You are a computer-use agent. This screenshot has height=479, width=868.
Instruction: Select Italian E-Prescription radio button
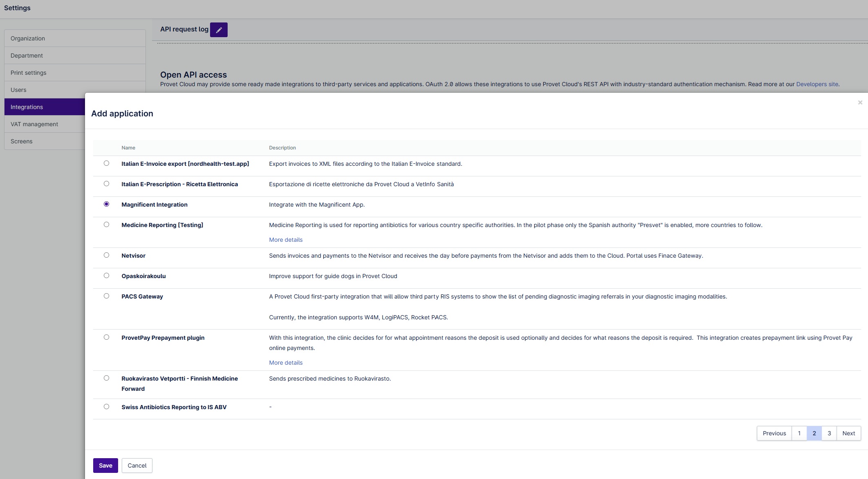[106, 184]
